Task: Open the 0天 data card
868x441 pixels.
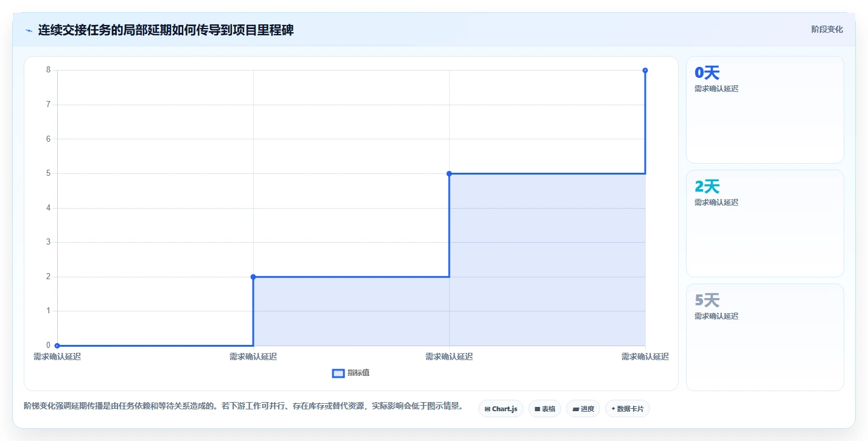Action: (765, 109)
